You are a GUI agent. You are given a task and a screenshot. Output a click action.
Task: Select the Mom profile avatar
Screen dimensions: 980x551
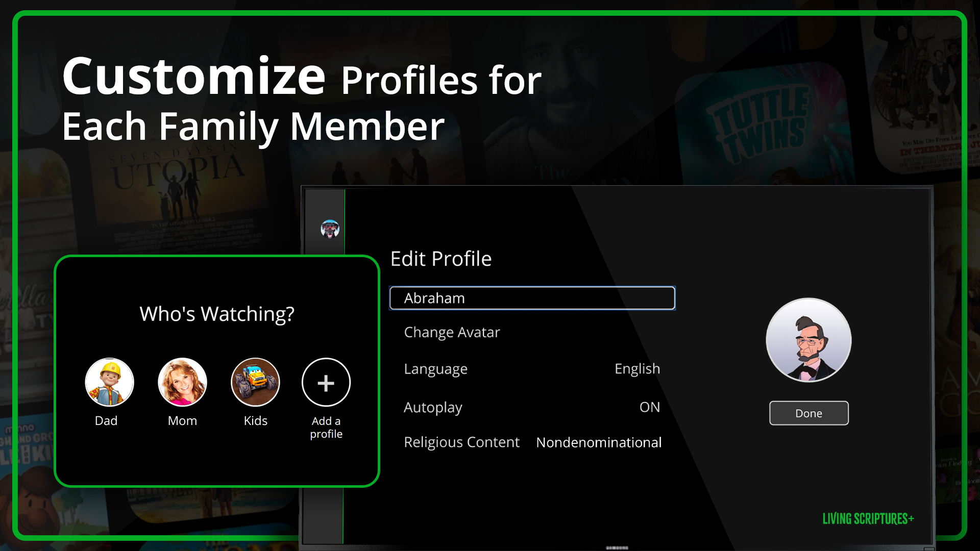pos(182,382)
